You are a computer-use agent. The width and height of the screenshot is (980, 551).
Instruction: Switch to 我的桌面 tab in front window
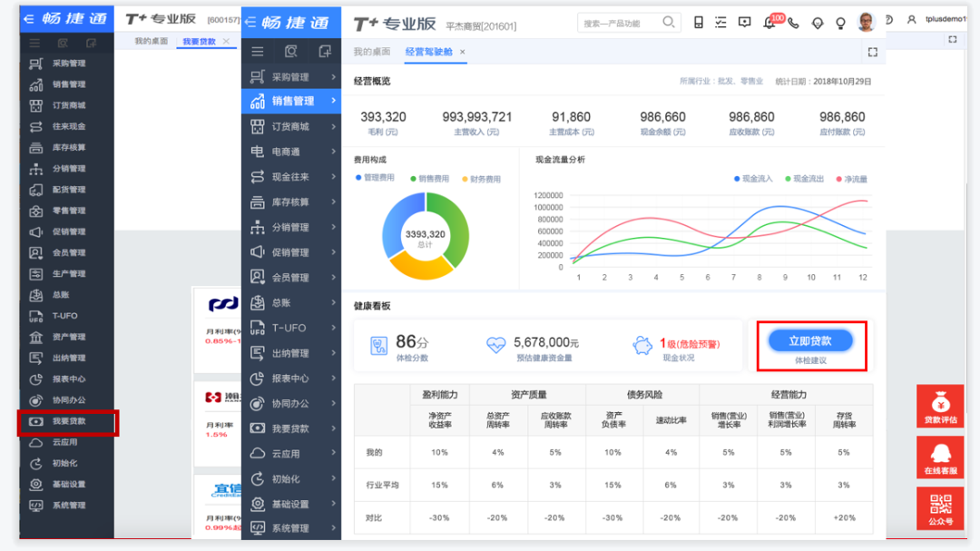372,52
